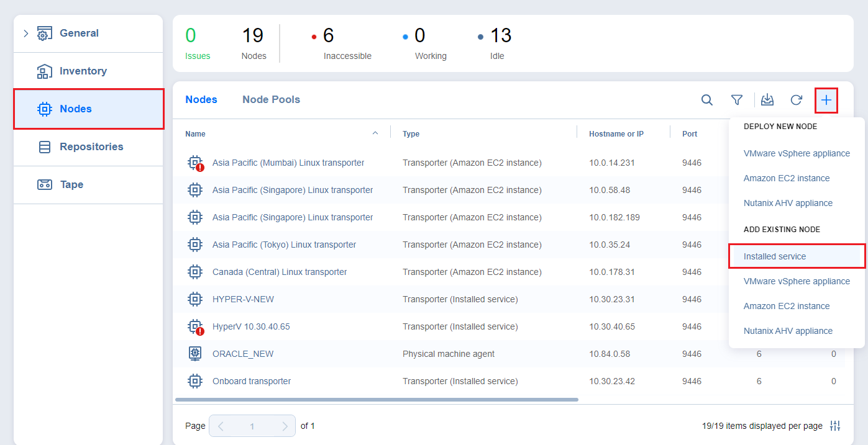Viewport: 868px width, 445px height.
Task: Click the page number input field
Action: [252, 426]
